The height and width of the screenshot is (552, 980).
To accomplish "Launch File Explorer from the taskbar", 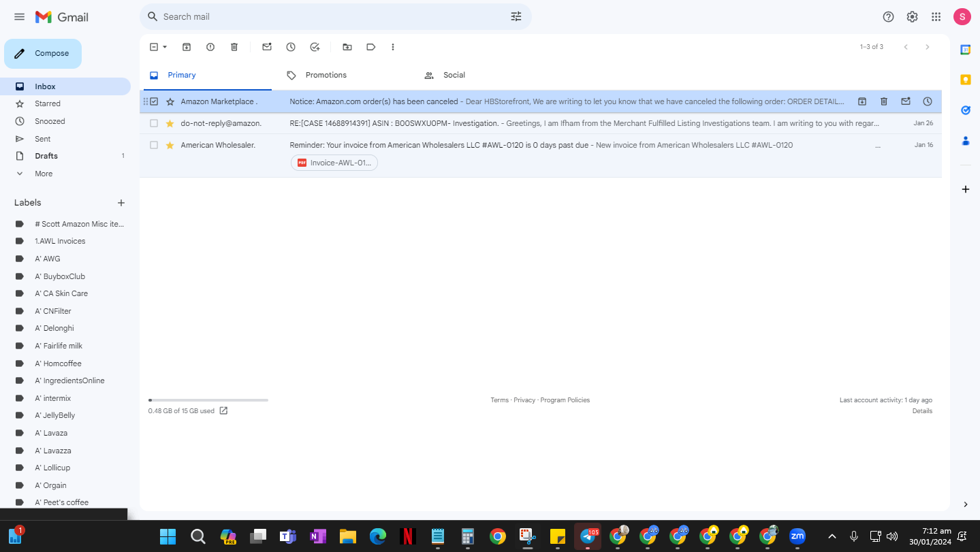I will click(x=348, y=537).
